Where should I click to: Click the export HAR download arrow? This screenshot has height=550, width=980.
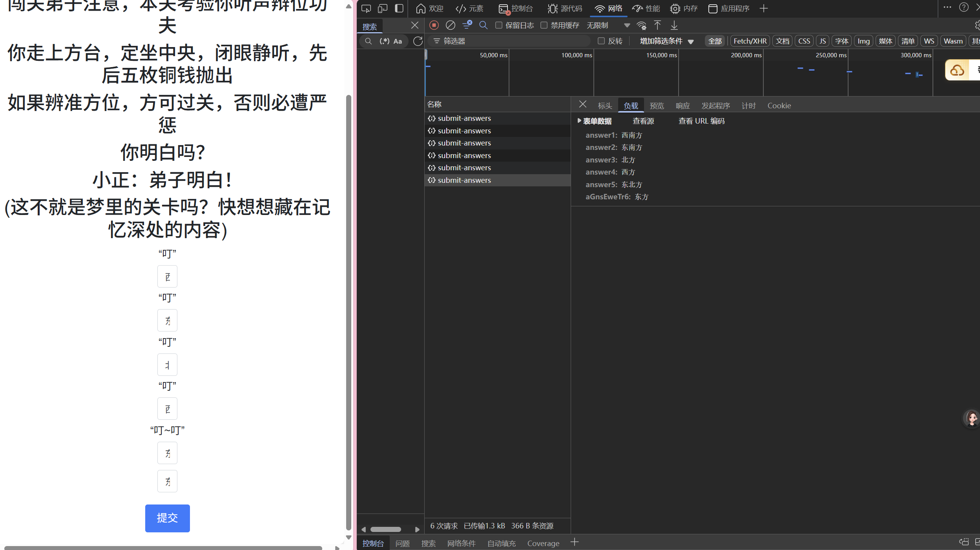(674, 25)
